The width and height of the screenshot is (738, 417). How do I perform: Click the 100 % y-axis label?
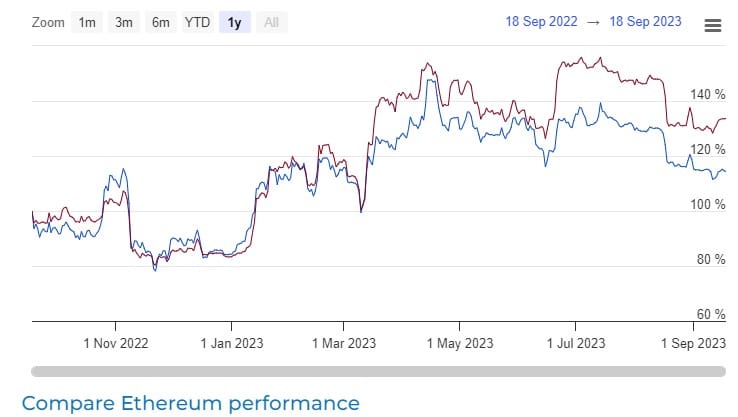tap(708, 204)
